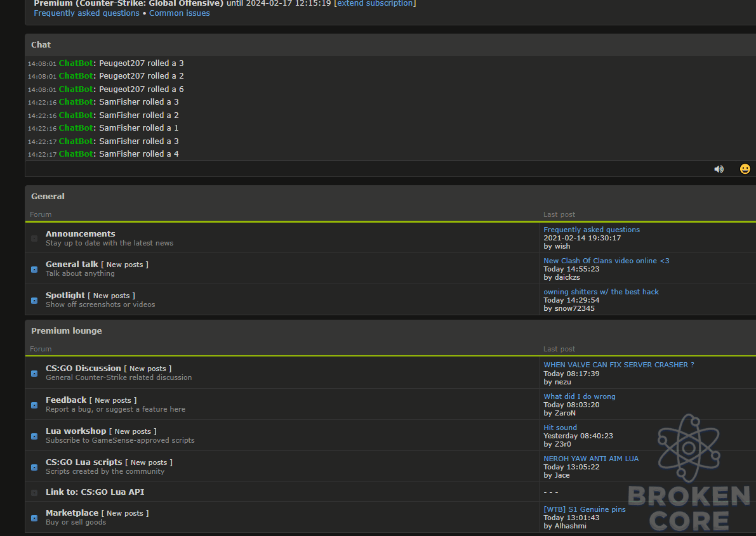Open the What did I do wrong thread
Screen dimensions: 756x536
[x=580, y=396]
